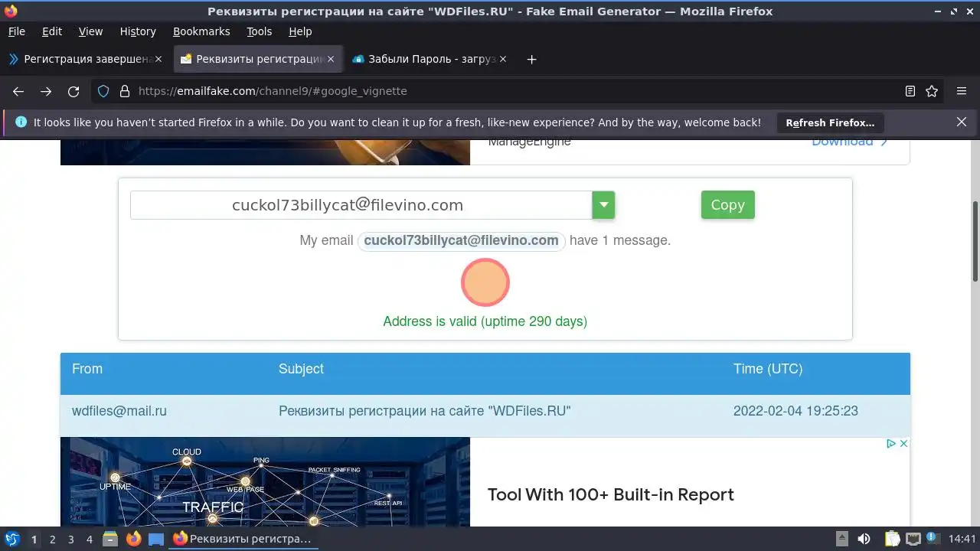Viewport: 980px width, 551px height.
Task: Click the 'Subject' column header
Action: [x=301, y=369]
